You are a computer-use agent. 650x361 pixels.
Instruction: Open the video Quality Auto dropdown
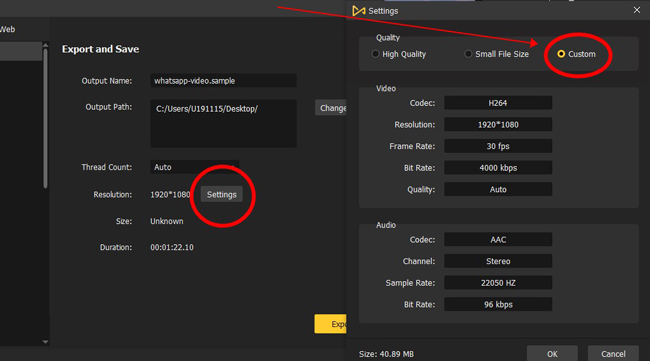tap(498, 189)
